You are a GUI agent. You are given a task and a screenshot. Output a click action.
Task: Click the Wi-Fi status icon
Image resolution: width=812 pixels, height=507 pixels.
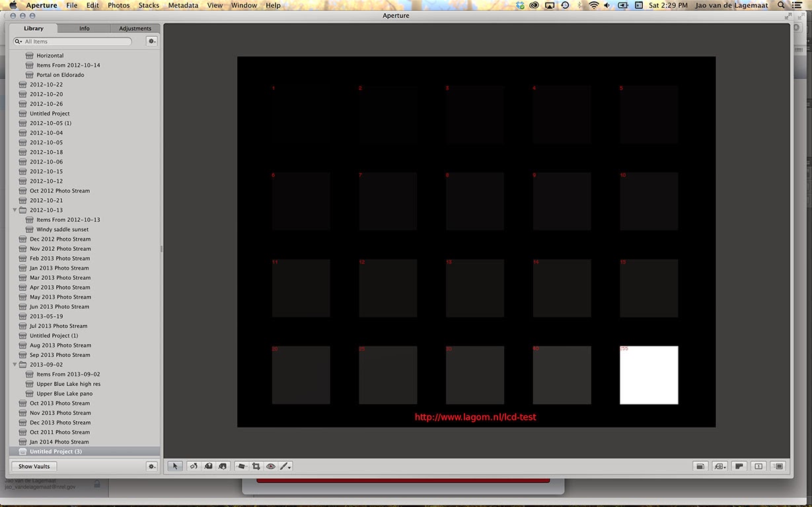594,5
